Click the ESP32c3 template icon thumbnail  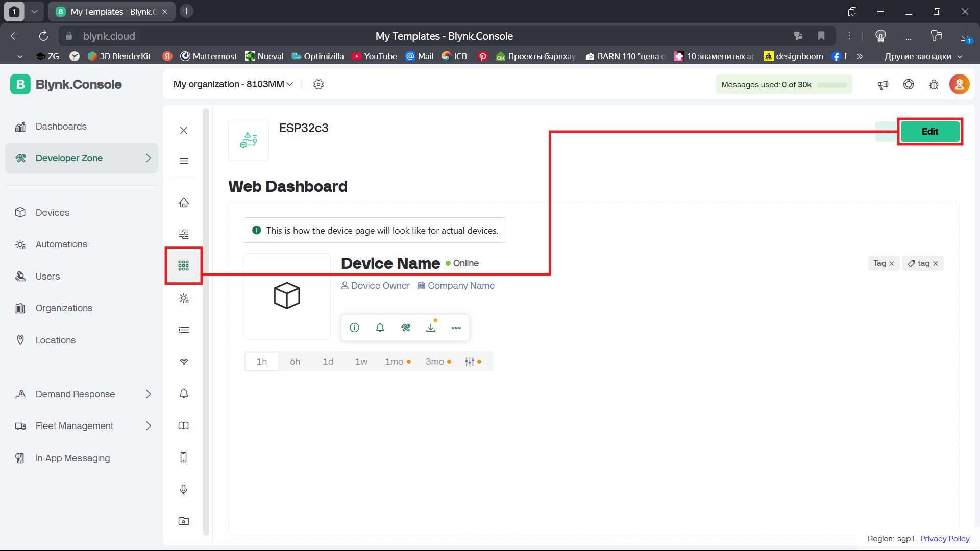249,140
